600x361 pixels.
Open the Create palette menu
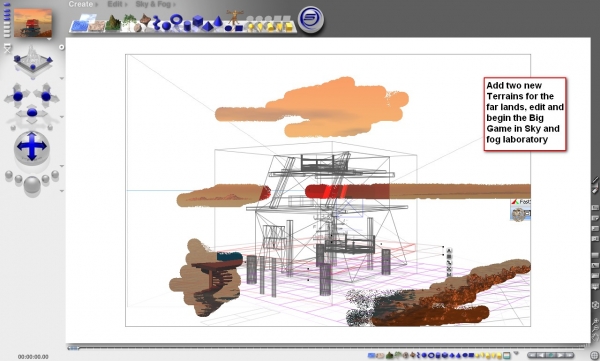(x=81, y=4)
